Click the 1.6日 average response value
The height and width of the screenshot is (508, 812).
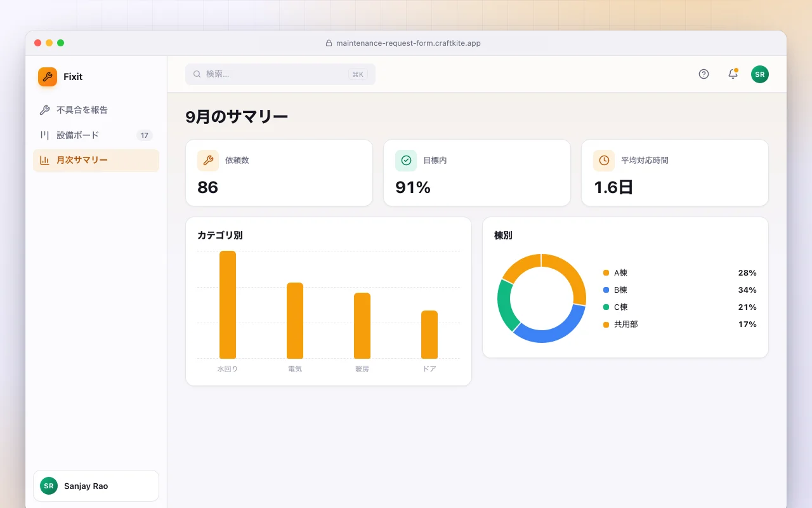(x=613, y=187)
